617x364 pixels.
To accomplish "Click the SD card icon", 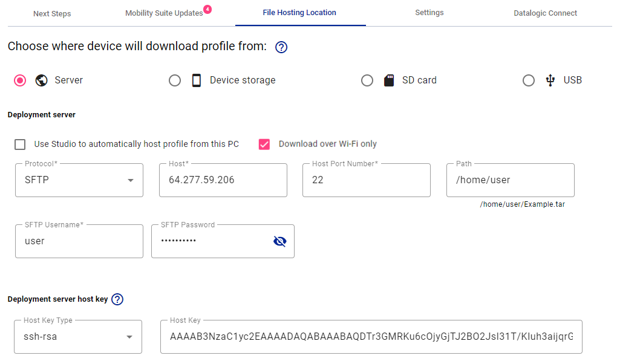I will (x=389, y=80).
